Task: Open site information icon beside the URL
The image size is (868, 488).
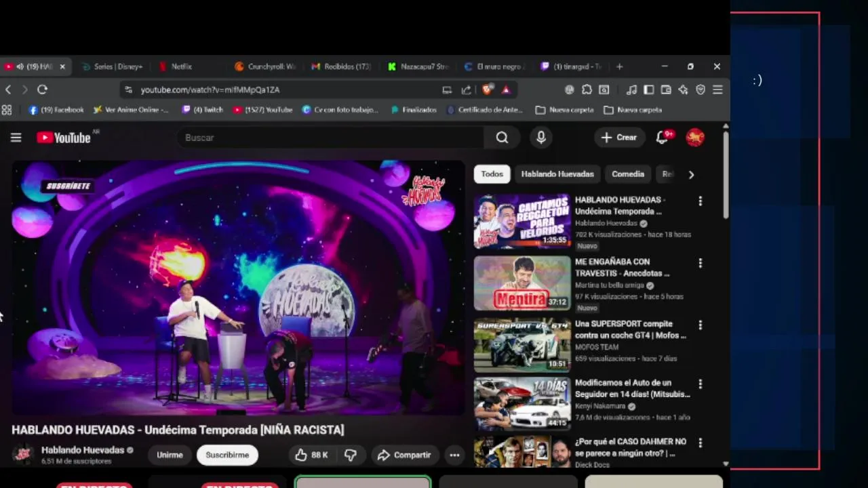Action: (128, 89)
